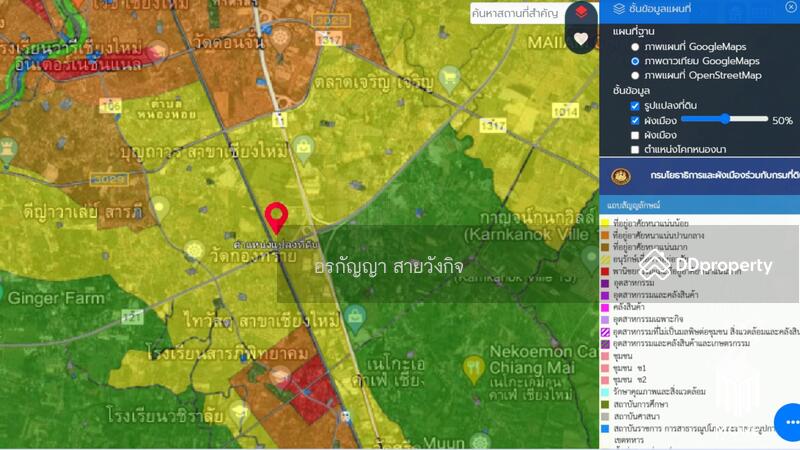Click the road 1014 shield
Viewport: 800px width, 450px height.
coord(565,111)
